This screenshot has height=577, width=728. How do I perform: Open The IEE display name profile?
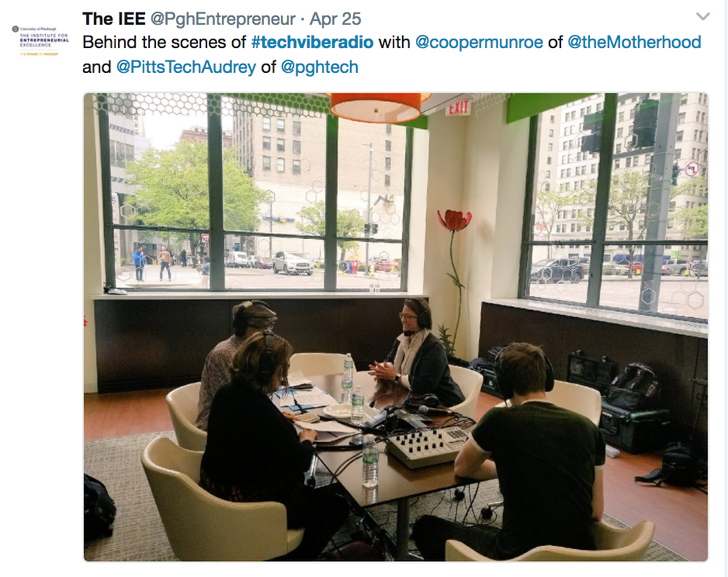[x=114, y=19]
